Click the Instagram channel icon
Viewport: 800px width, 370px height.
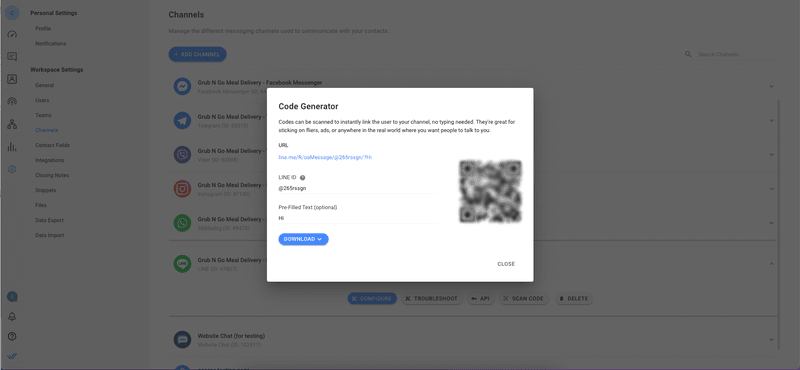182,189
